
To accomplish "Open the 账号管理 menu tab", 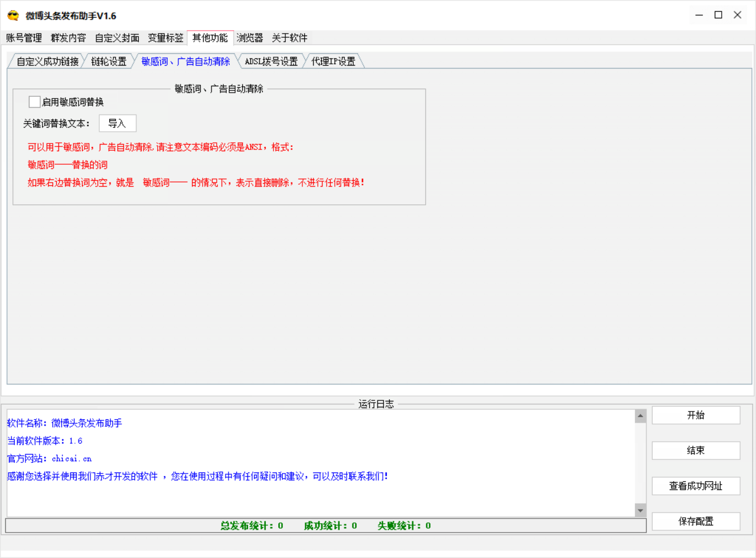I will 24,38.
